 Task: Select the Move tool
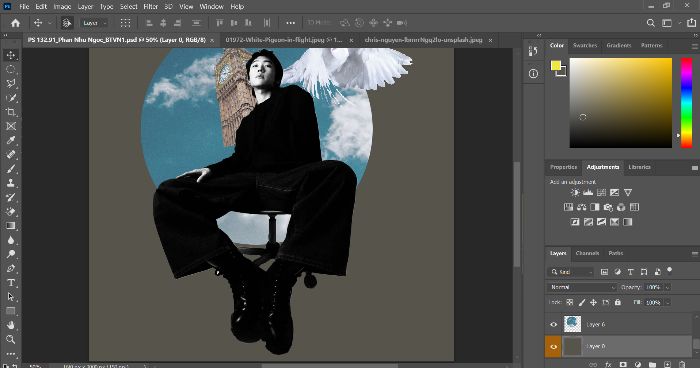point(11,55)
